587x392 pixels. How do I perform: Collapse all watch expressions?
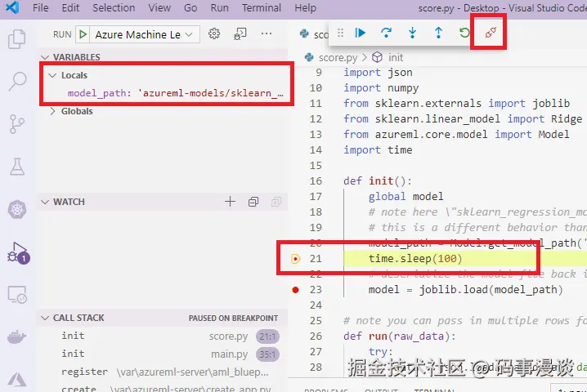253,202
